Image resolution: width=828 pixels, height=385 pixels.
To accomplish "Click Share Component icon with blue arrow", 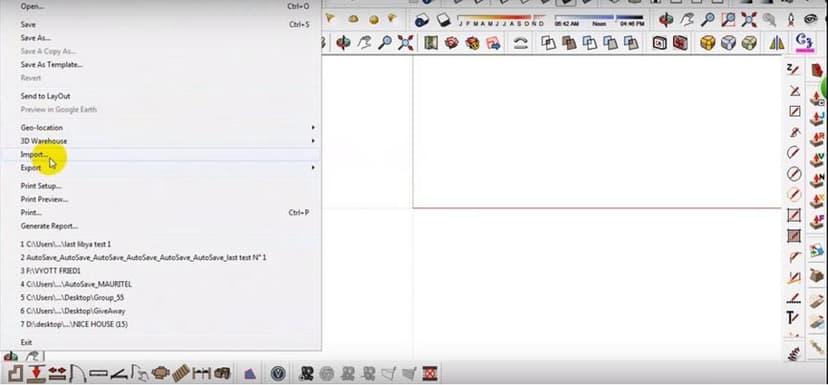I will 493,43.
